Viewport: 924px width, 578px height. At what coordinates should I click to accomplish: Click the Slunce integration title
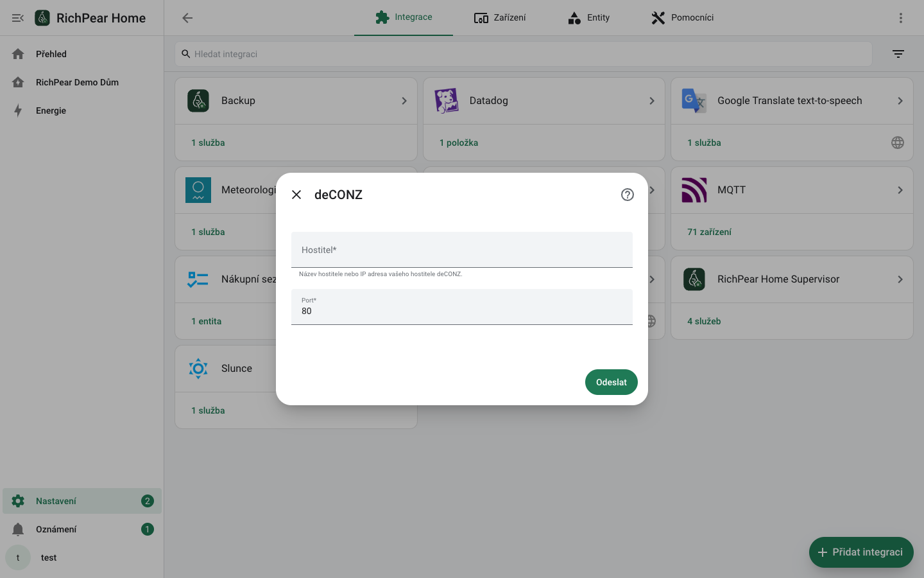(x=237, y=369)
